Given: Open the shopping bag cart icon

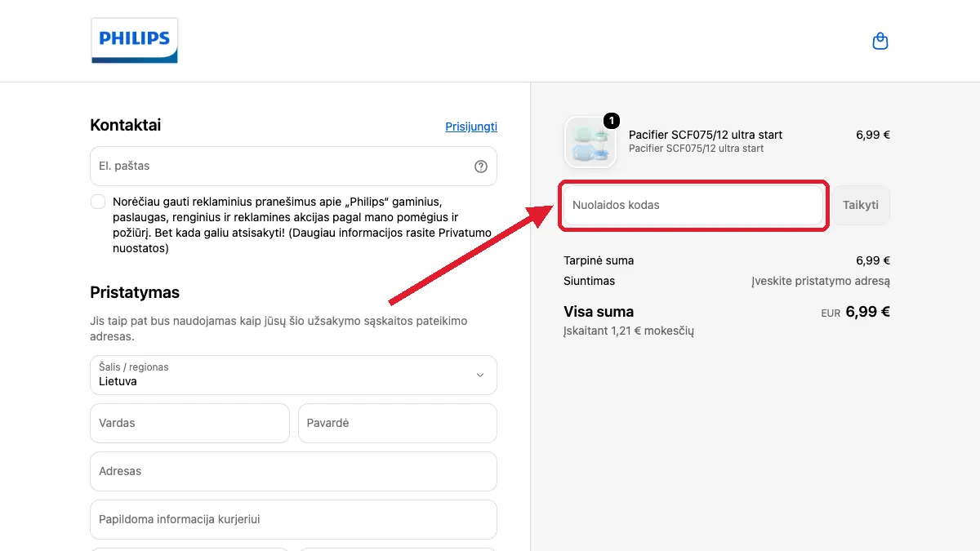Looking at the screenshot, I should (880, 41).
